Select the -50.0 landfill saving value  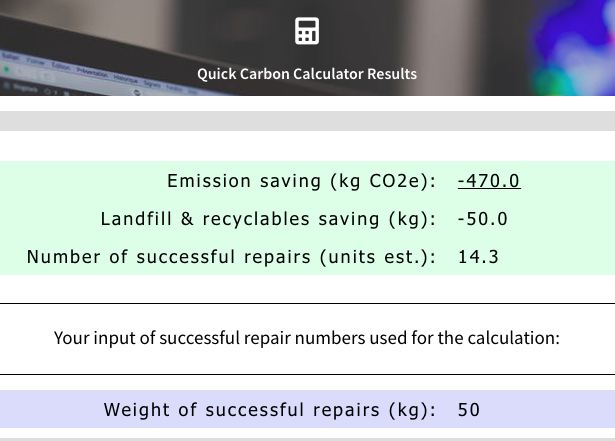[x=483, y=219]
